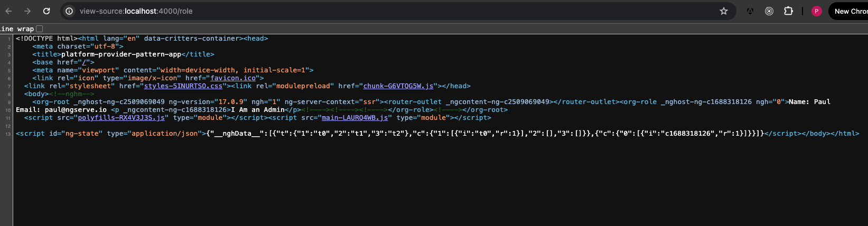Image resolution: width=868 pixels, height=226 pixels.
Task: Click the closing </org-root> tag
Action: tap(486, 110)
